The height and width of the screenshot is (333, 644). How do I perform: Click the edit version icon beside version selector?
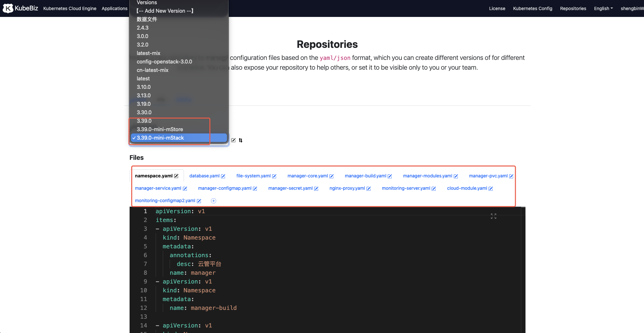click(233, 140)
